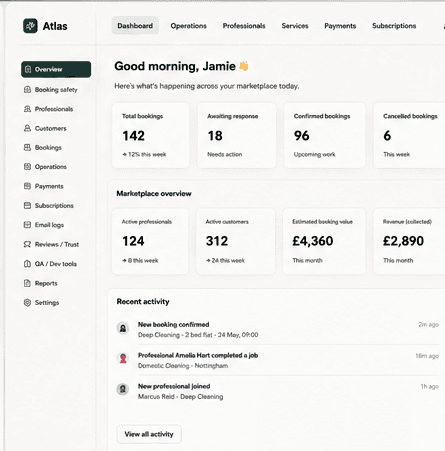Click the 18m ago timestamp
445x451 pixels.
click(427, 356)
